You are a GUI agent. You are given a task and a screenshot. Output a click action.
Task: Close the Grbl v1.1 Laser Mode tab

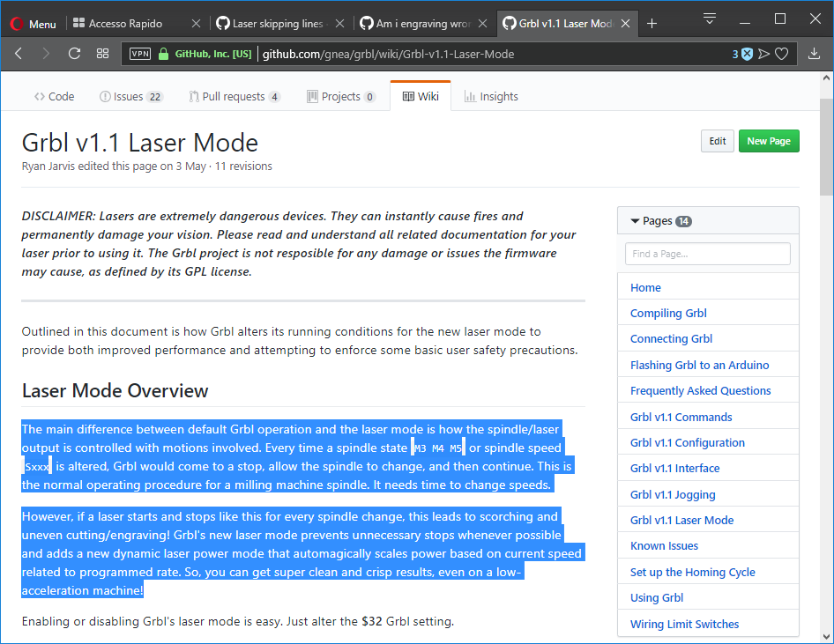coord(626,24)
